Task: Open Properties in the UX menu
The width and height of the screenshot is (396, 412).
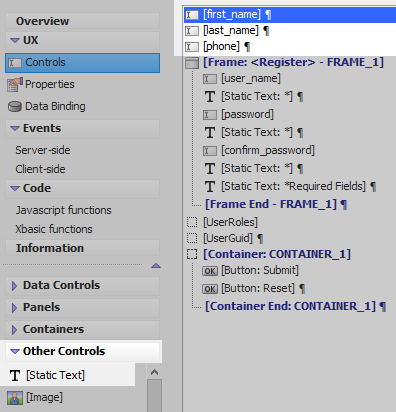Action: (50, 84)
